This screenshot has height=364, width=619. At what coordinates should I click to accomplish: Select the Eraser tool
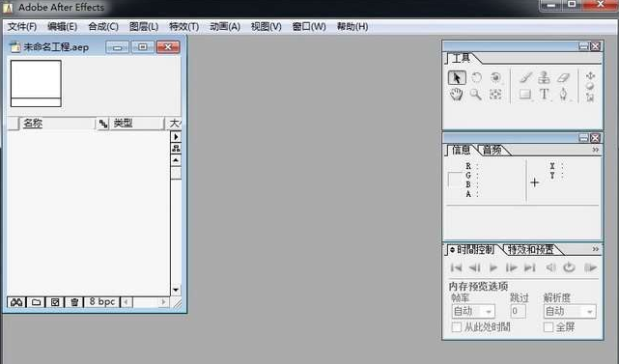[x=563, y=77]
